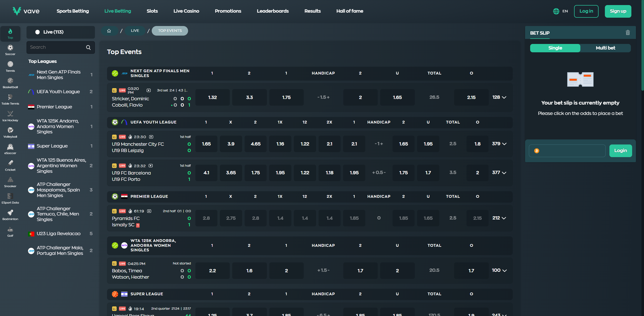Click the bet slip Login button

click(x=621, y=151)
